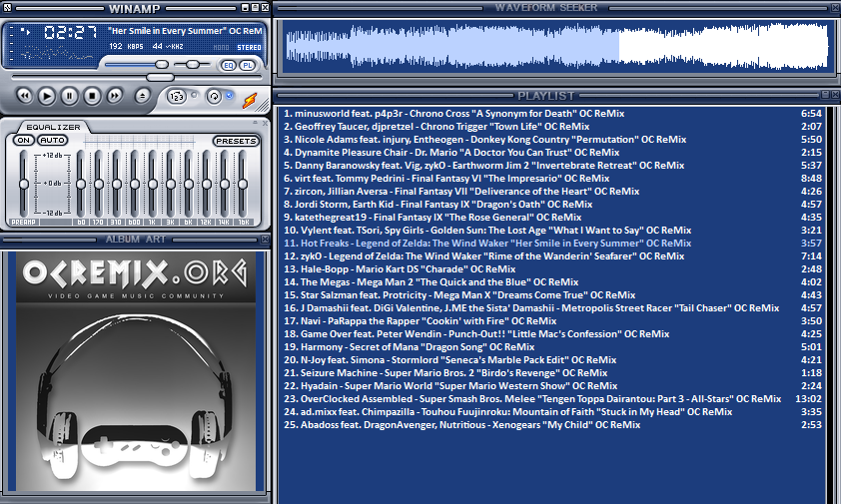
Task: Select playing track 11 Her Smile in Every Summer
Action: pyautogui.click(x=552, y=244)
